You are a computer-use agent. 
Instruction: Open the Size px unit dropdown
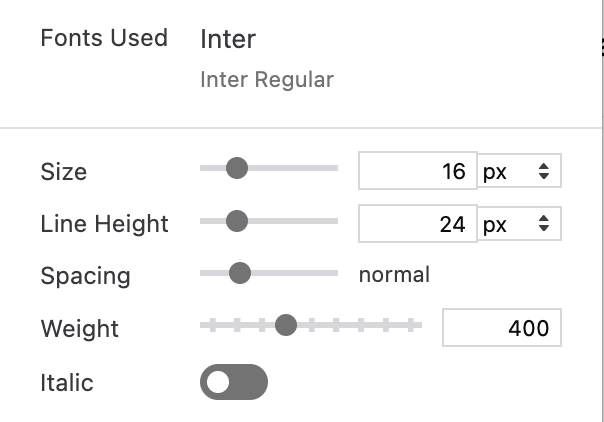tap(520, 171)
